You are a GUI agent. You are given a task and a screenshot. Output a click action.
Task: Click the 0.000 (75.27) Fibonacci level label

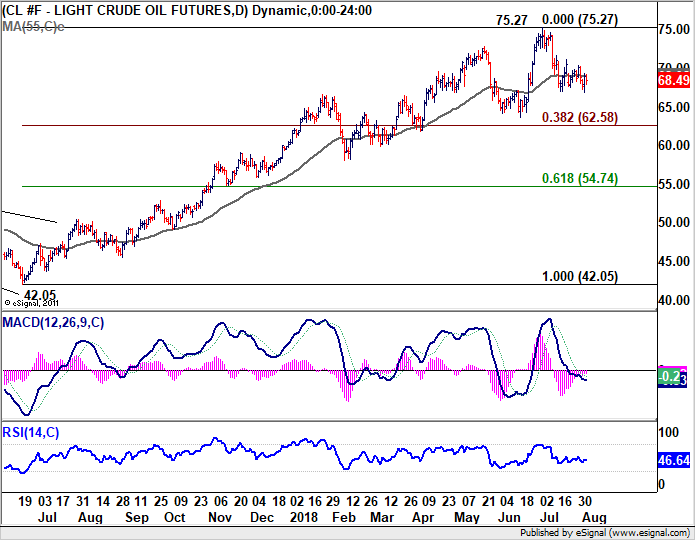pyautogui.click(x=580, y=20)
